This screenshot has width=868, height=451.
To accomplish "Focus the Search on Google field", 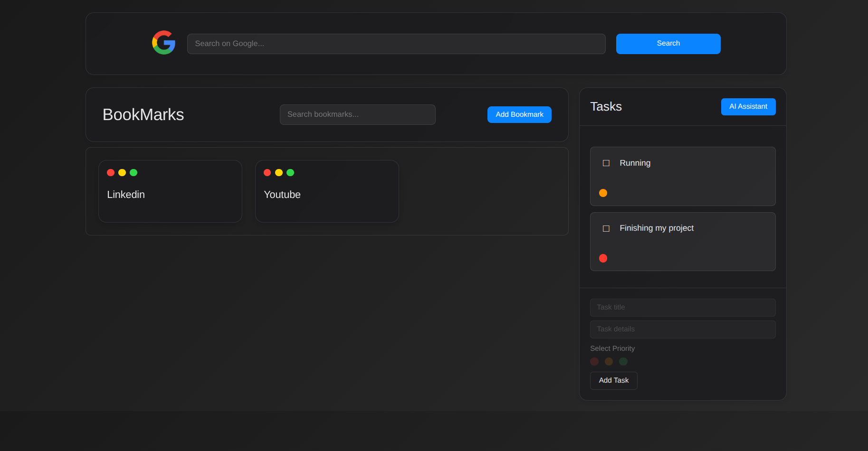I will pyautogui.click(x=396, y=44).
